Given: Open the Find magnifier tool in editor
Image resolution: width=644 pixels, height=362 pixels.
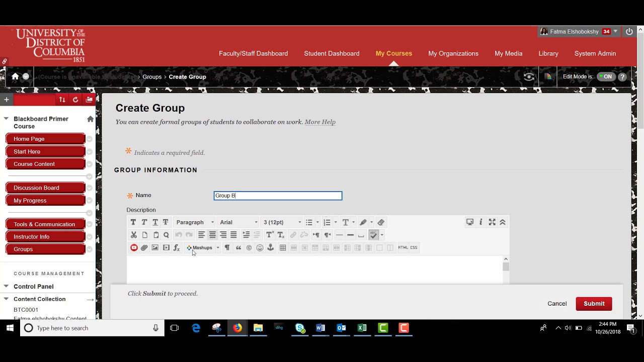Looking at the screenshot, I should [166, 235].
